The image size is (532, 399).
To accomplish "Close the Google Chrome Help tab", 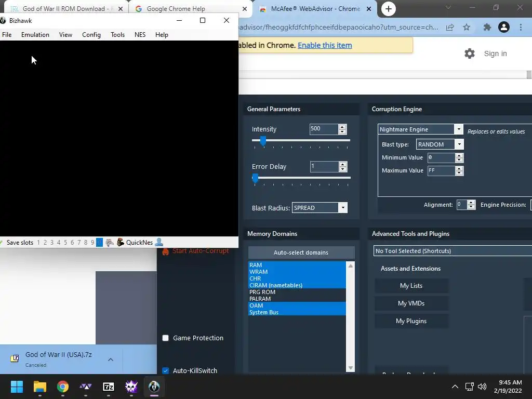I will coord(245,9).
